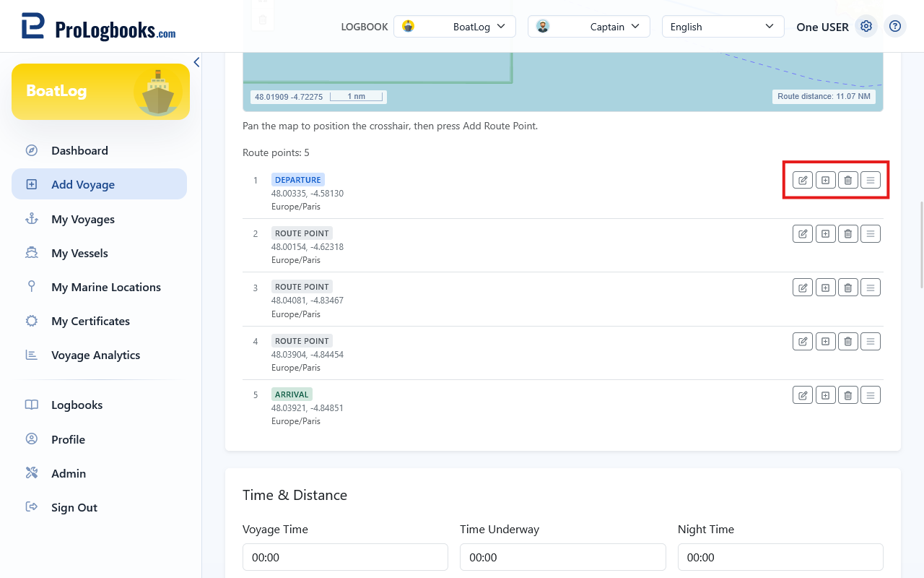The height and width of the screenshot is (578, 924).
Task: Click the reorder handle on route point 4
Action: point(871,341)
